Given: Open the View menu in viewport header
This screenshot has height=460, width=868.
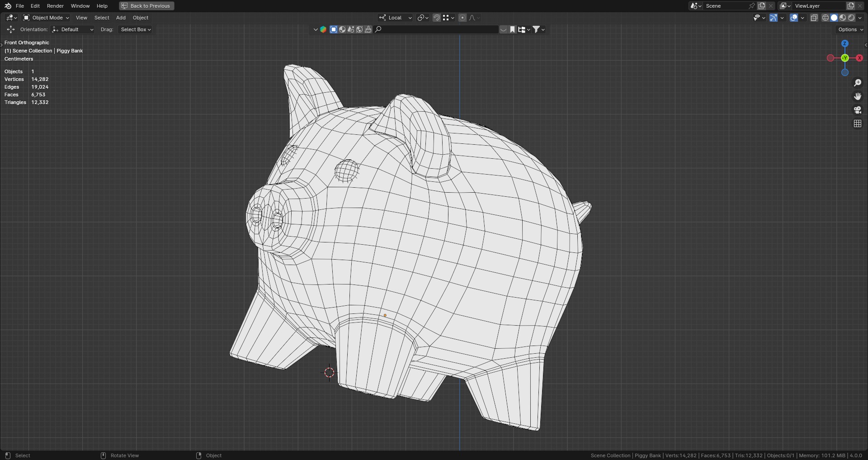Looking at the screenshot, I should point(81,18).
